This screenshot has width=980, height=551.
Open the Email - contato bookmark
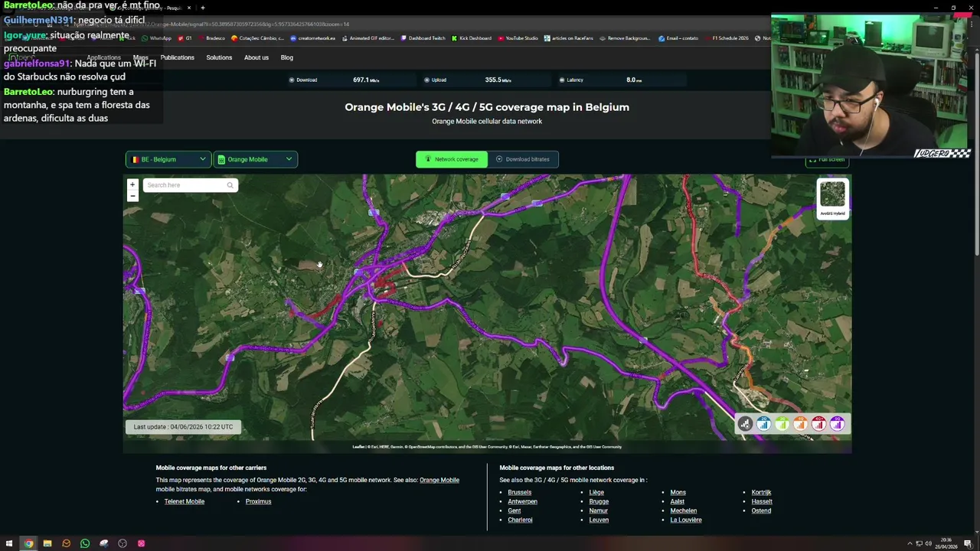(678, 38)
